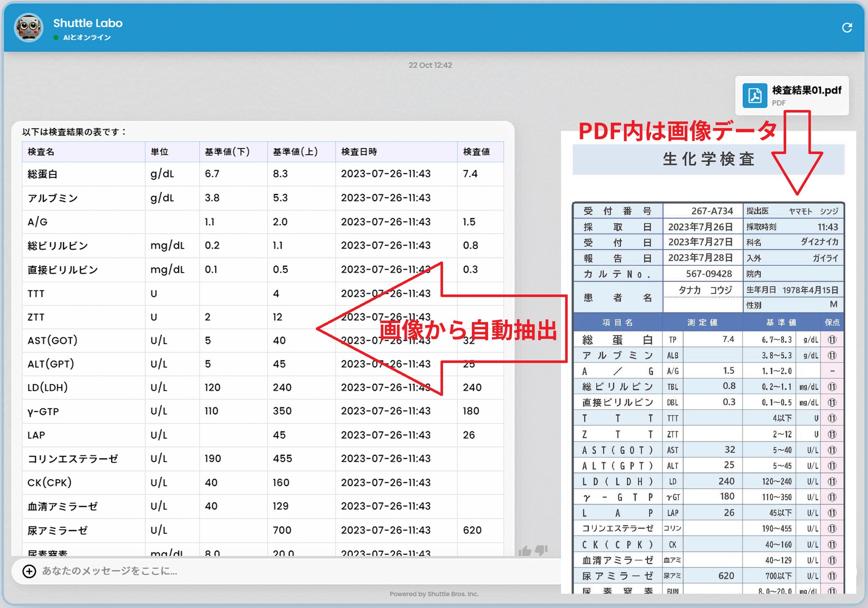Click the 基準値(下) column header
This screenshot has width=868, height=608.
click(x=227, y=152)
